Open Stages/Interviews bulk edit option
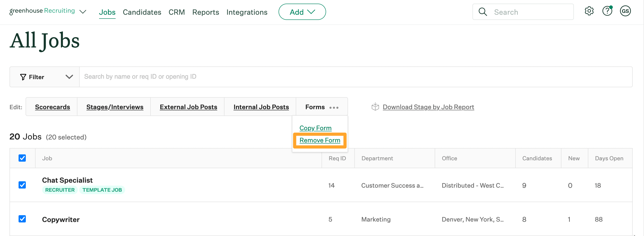This screenshot has width=644, height=236. tap(115, 107)
